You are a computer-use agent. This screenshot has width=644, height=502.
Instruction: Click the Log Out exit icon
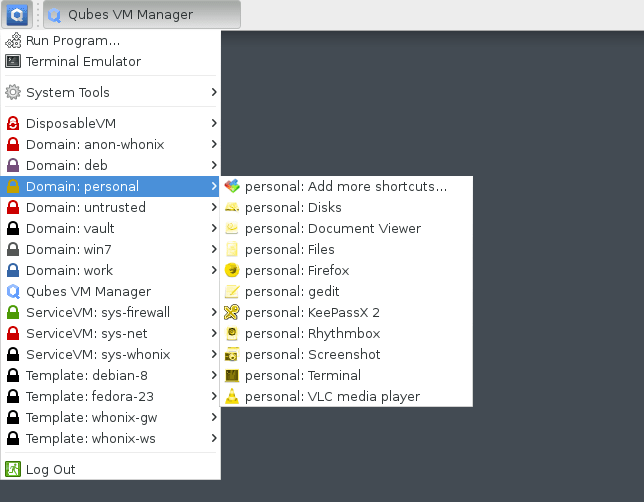point(13,469)
